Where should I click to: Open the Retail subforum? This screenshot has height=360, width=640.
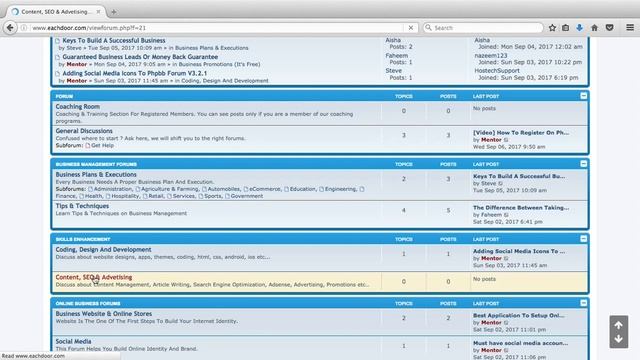click(156, 196)
